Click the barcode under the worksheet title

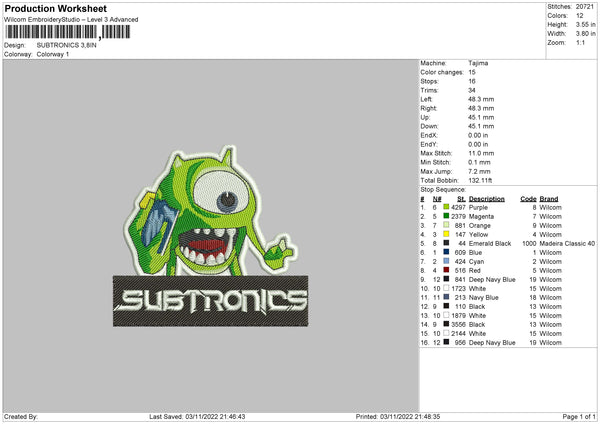(x=68, y=32)
